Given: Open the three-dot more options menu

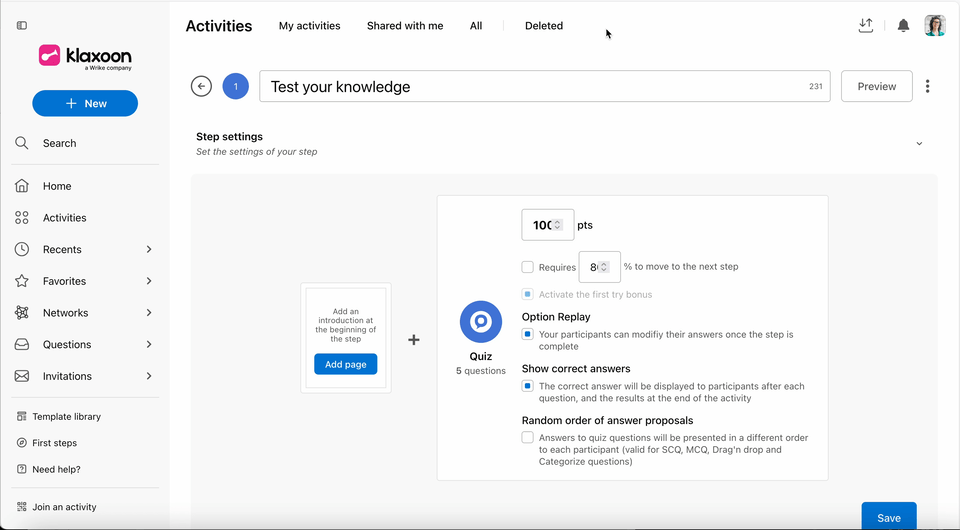Looking at the screenshot, I should [x=928, y=86].
